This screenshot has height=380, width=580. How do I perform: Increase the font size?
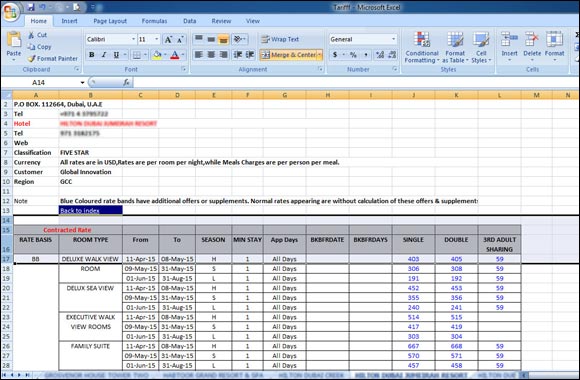[x=168, y=39]
